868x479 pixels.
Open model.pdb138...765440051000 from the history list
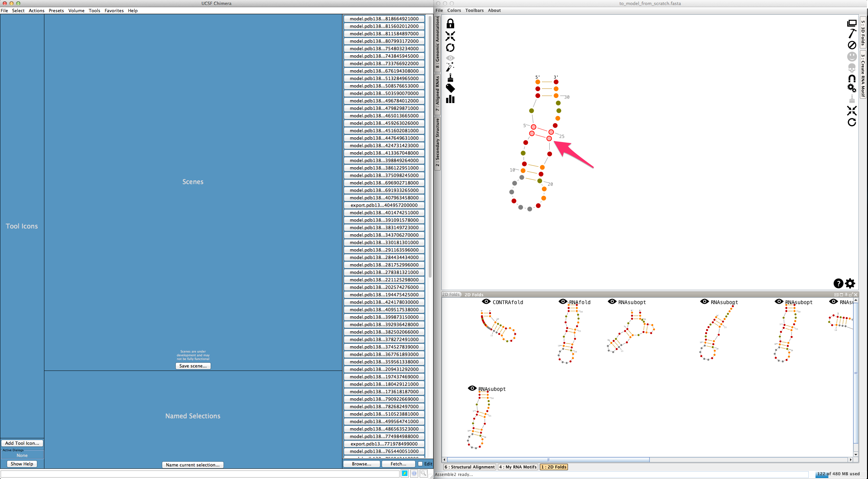pyautogui.click(x=384, y=451)
